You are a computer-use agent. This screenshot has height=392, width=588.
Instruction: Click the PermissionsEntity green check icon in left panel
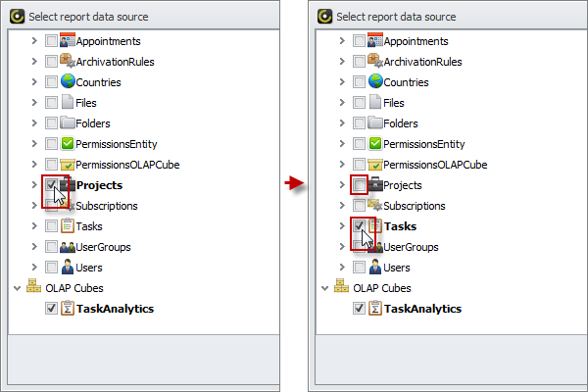pyautogui.click(x=68, y=144)
